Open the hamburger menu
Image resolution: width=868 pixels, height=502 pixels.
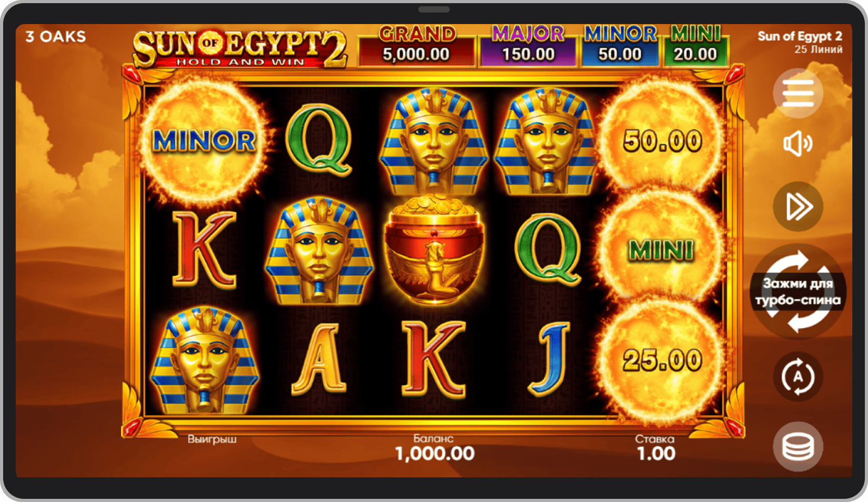pos(798,93)
